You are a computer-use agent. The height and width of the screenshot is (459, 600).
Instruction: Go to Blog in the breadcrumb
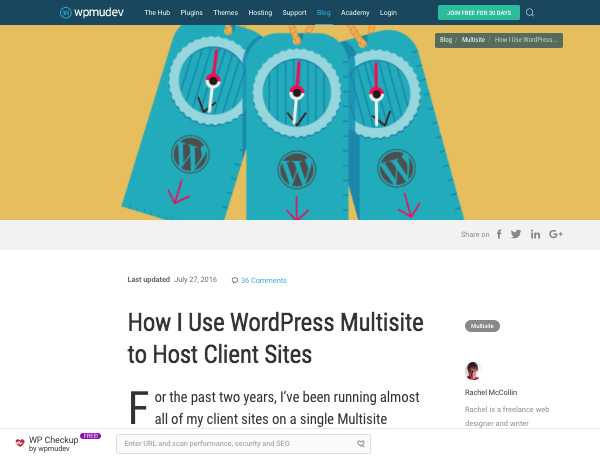pos(445,40)
